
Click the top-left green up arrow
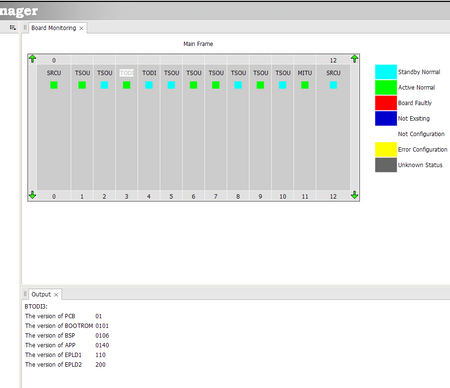point(32,59)
